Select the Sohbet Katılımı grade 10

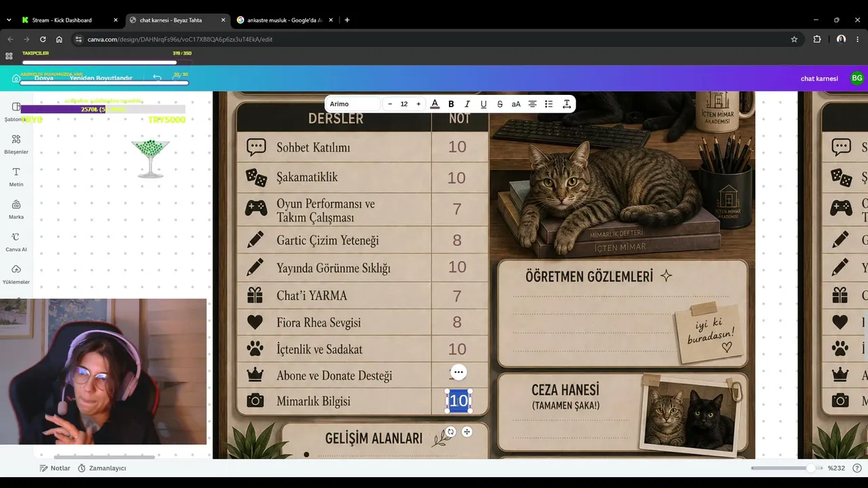pyautogui.click(x=457, y=146)
